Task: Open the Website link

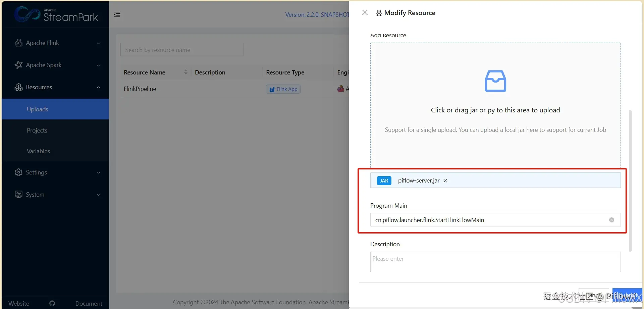Action: 19,303
